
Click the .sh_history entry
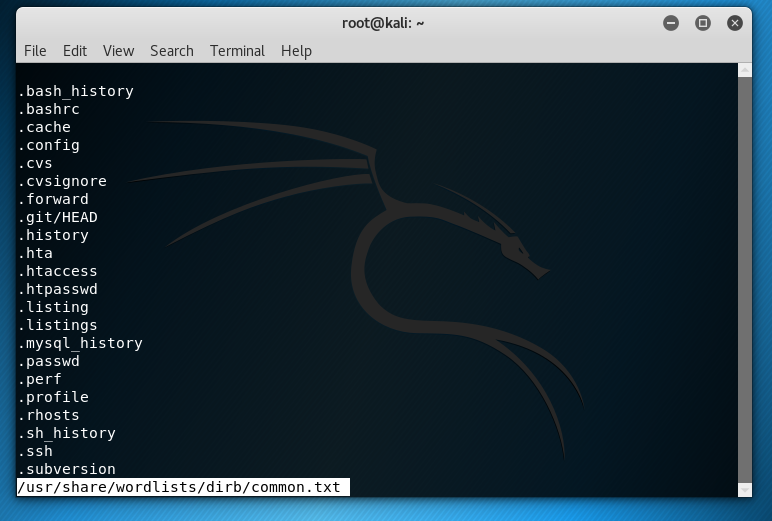67,433
